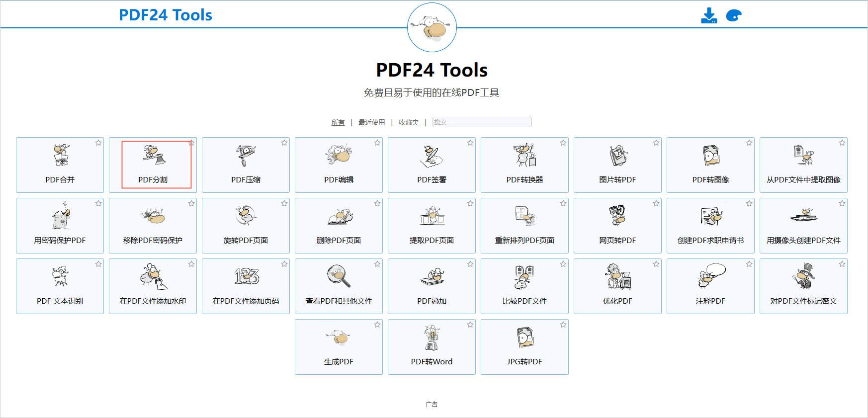Open the 注释PDF tool tile
This screenshot has width=868, height=418.
coord(710,286)
